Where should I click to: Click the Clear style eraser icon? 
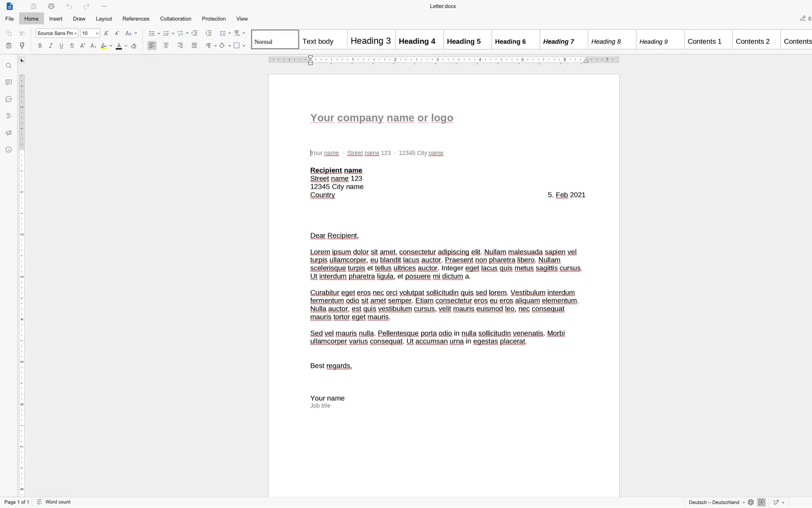coord(134,46)
